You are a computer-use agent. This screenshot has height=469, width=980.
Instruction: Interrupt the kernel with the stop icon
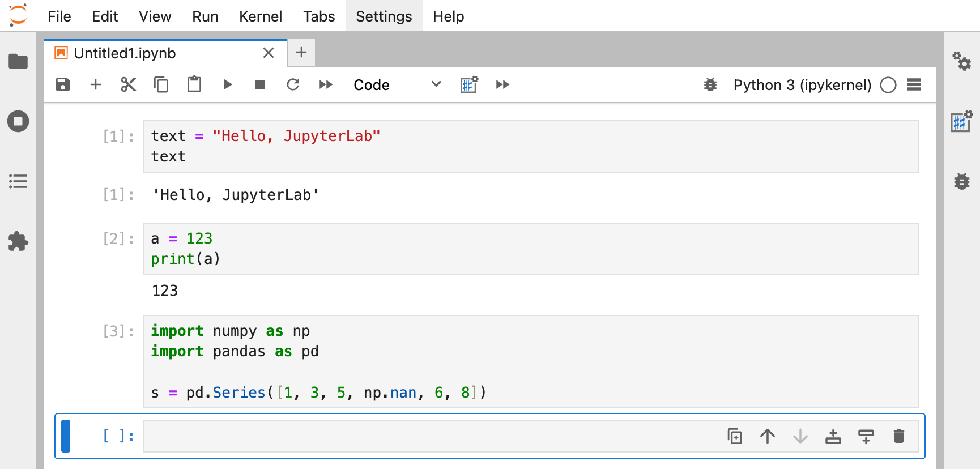pos(260,85)
